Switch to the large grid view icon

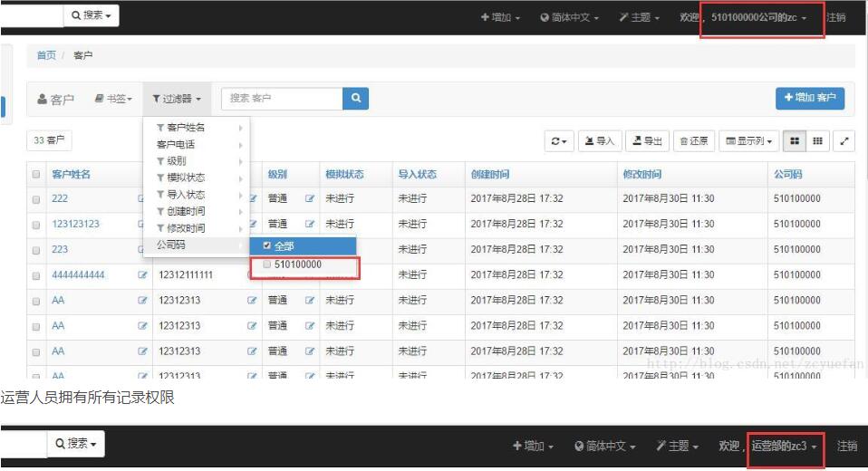click(x=795, y=141)
